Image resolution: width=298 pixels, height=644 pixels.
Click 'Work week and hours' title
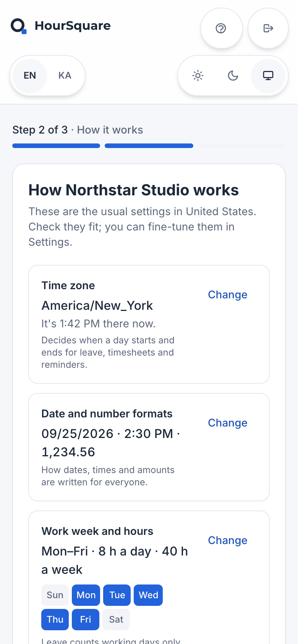pyautogui.click(x=97, y=531)
